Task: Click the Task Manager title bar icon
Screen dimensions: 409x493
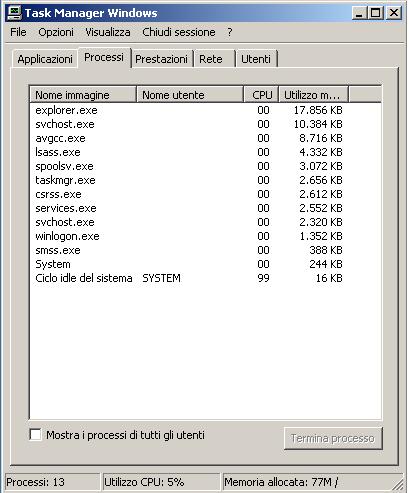Action: [x=14, y=13]
